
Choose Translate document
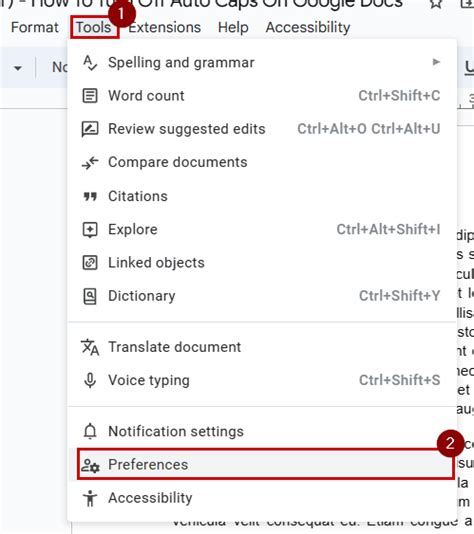point(262,347)
